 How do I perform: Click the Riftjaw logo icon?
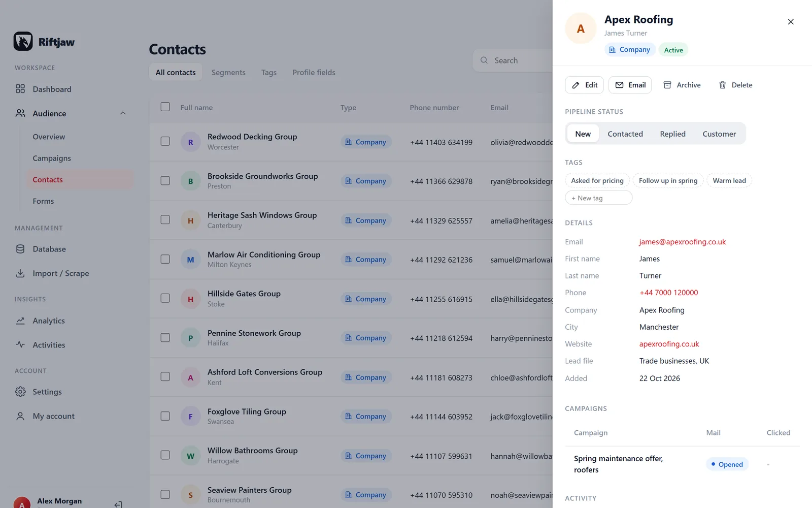coord(23,41)
